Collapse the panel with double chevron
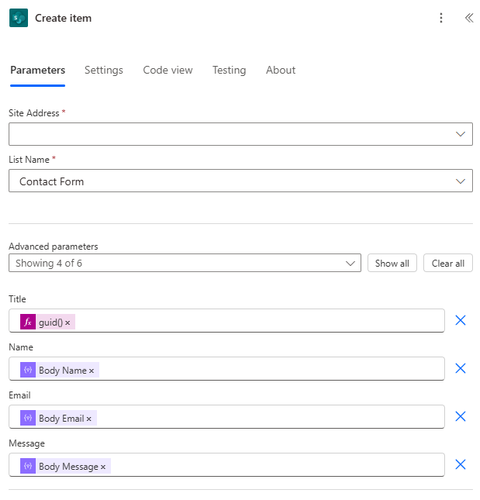 (x=469, y=18)
